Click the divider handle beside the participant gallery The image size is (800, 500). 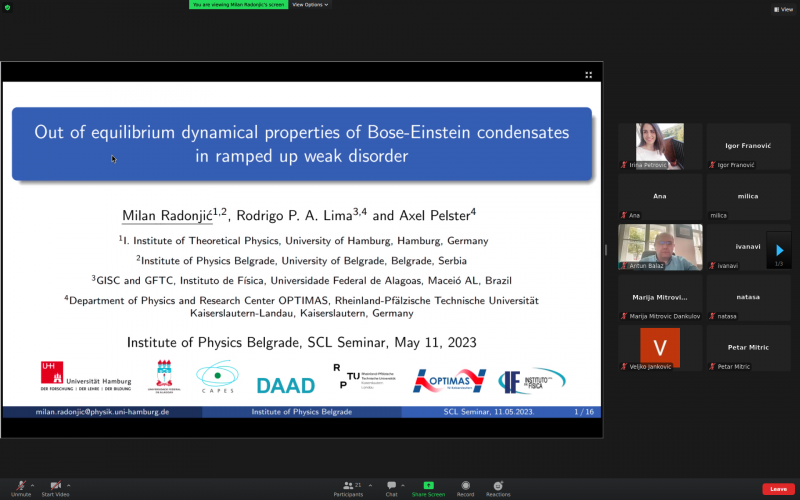[606, 249]
